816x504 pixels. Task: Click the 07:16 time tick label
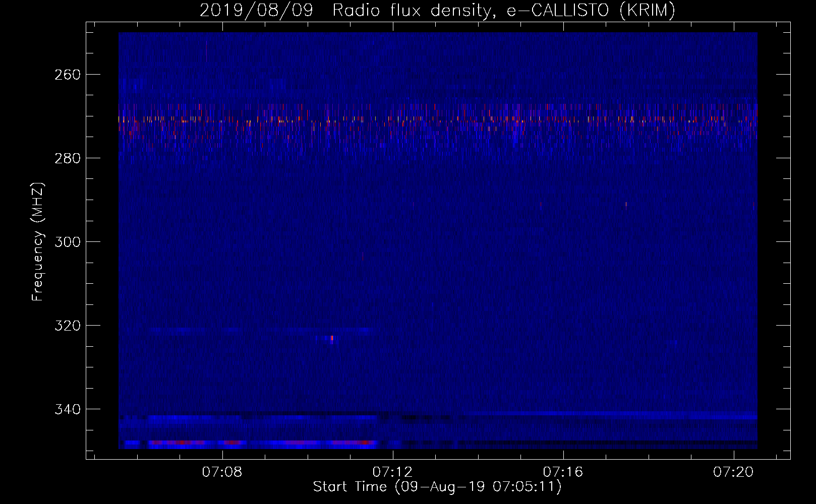(563, 472)
